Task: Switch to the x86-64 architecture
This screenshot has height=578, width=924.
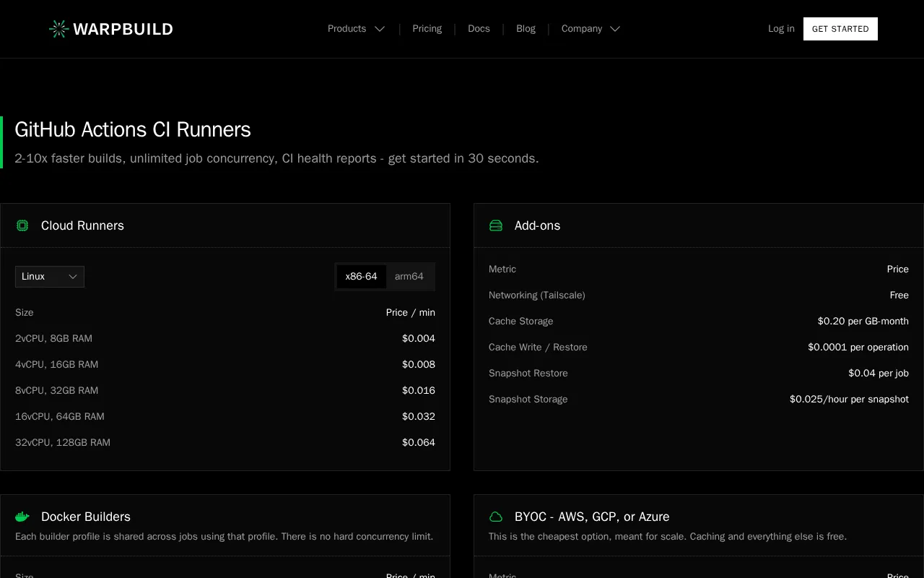Action: pyautogui.click(x=362, y=277)
